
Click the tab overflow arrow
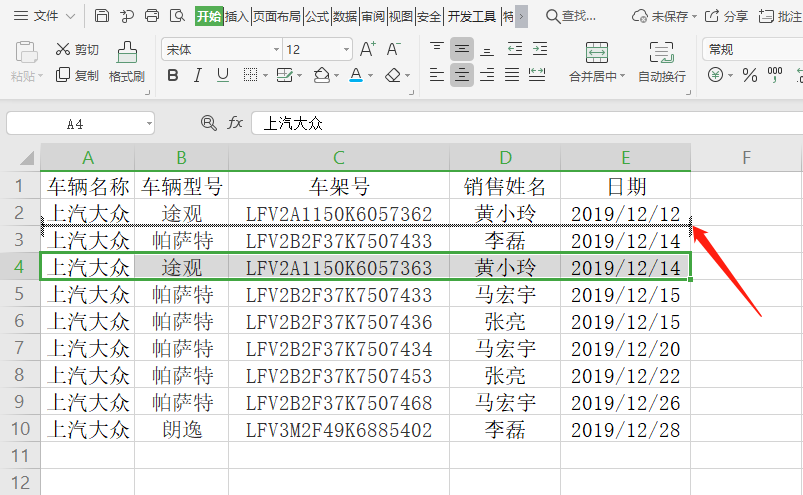coord(521,16)
